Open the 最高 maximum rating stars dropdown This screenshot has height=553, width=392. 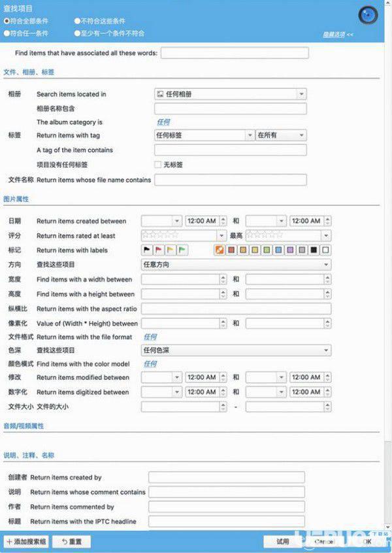tap(288, 235)
